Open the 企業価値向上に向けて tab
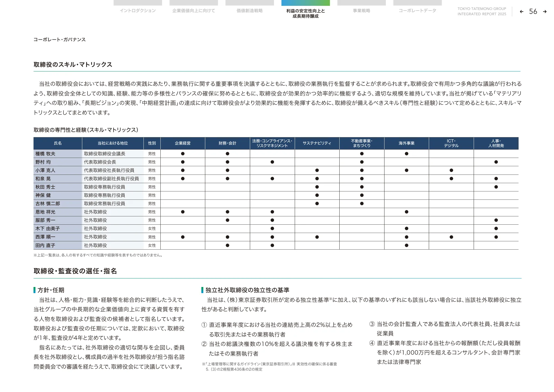Image resolution: width=554 pixels, height=392 pixels. [x=194, y=11]
